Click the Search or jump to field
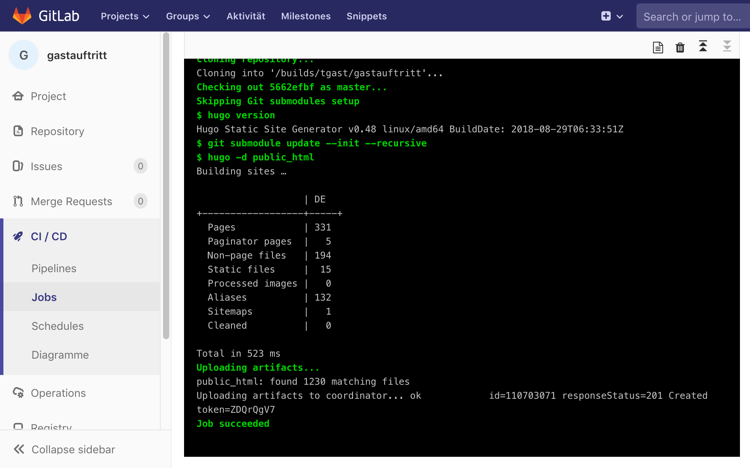The width and height of the screenshot is (750, 468). pos(692,16)
